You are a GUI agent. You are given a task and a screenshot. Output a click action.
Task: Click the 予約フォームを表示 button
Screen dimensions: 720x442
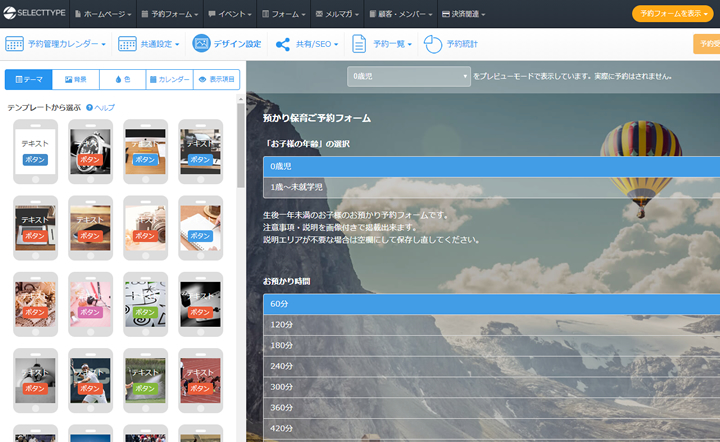pos(675,14)
